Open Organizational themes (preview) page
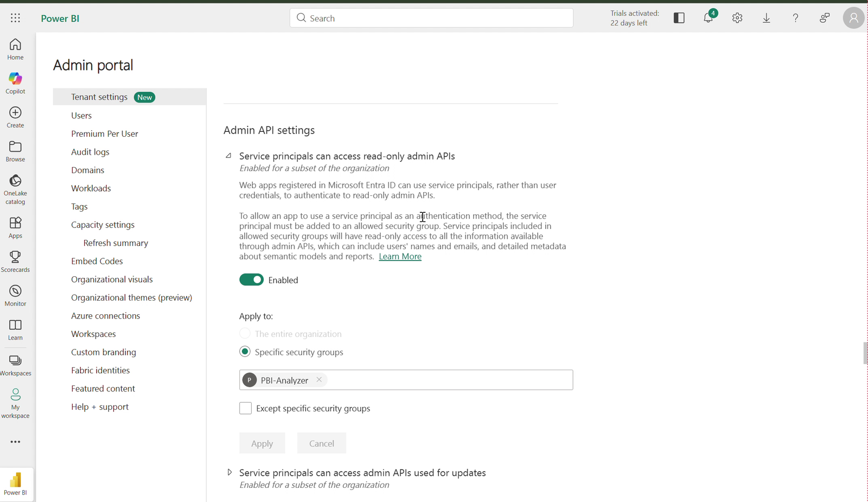Viewport: 868px width, 502px height. [x=132, y=297]
